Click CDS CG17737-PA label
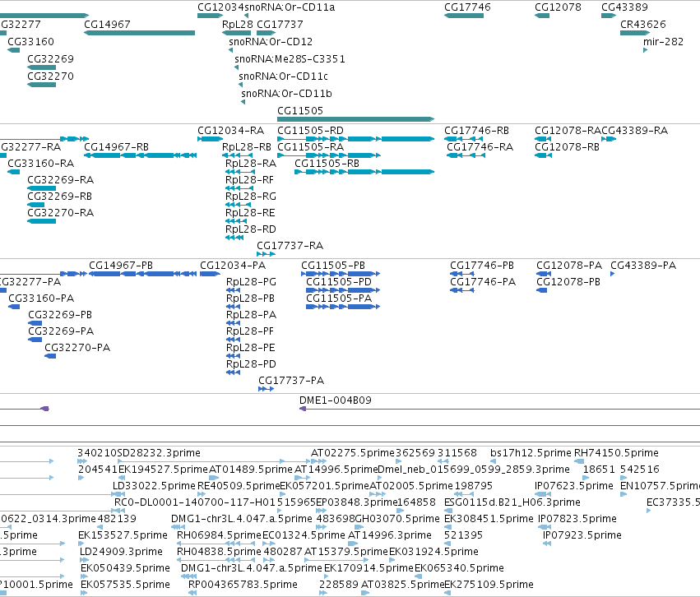This screenshot has width=700, height=597. tap(291, 381)
